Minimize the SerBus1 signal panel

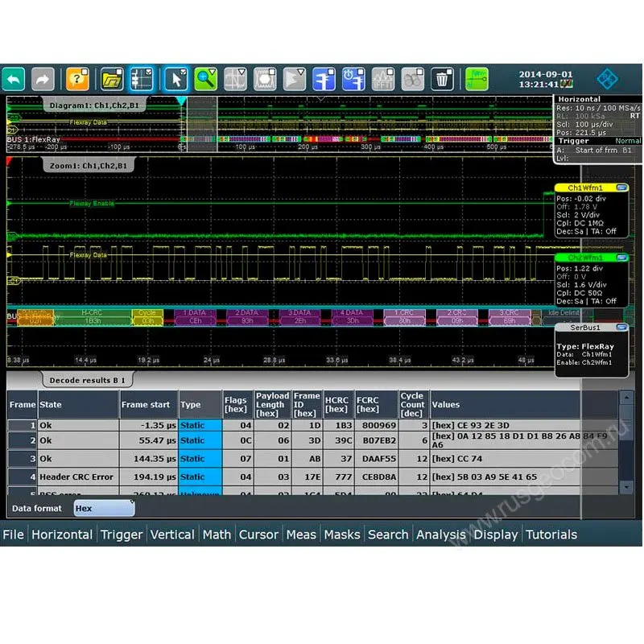point(621,328)
